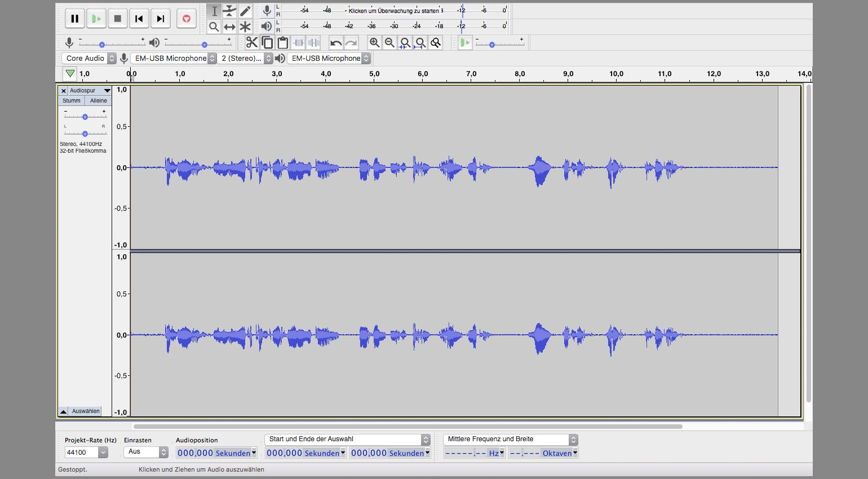Click the center frequency Hz field
This screenshot has height=479, width=868.
(474, 453)
